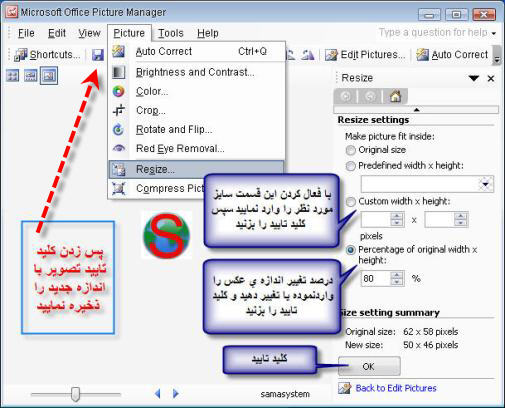Click Back to Edit Pictures link

[396, 388]
